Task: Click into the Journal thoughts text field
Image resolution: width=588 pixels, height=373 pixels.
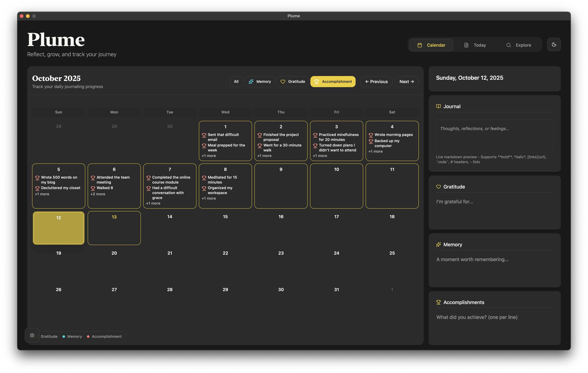Action: (494, 136)
